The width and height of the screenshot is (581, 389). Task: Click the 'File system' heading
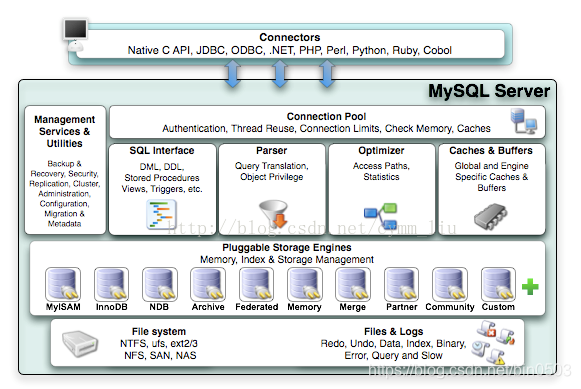click(159, 332)
